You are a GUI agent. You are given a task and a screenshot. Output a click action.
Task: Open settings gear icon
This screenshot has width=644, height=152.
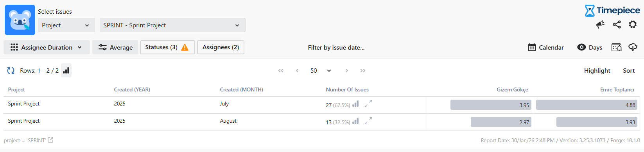point(633,25)
